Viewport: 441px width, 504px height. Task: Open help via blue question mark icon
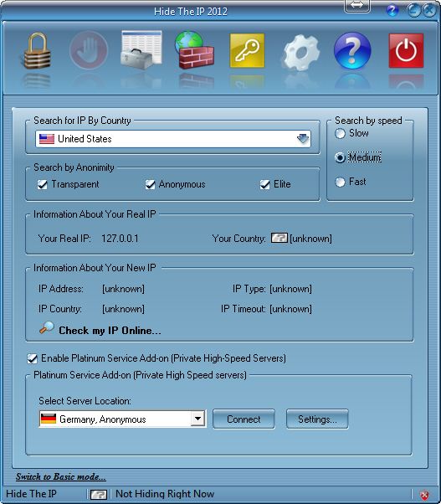(x=352, y=51)
